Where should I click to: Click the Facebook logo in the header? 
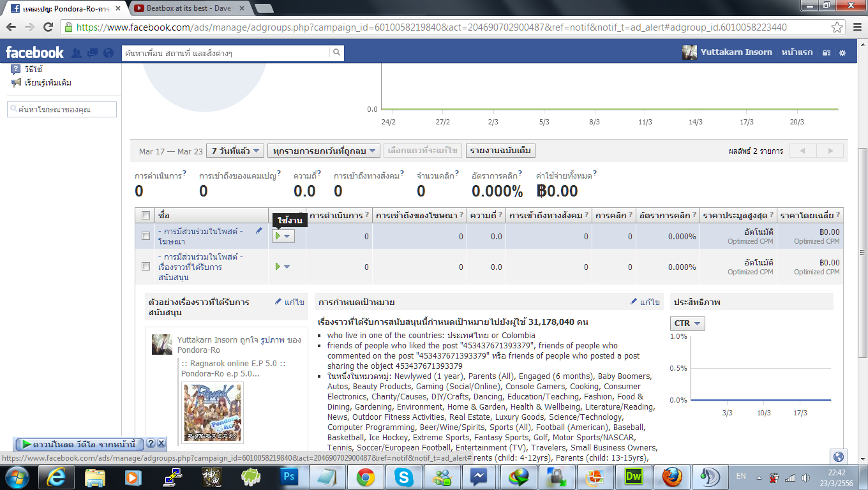(x=34, y=52)
